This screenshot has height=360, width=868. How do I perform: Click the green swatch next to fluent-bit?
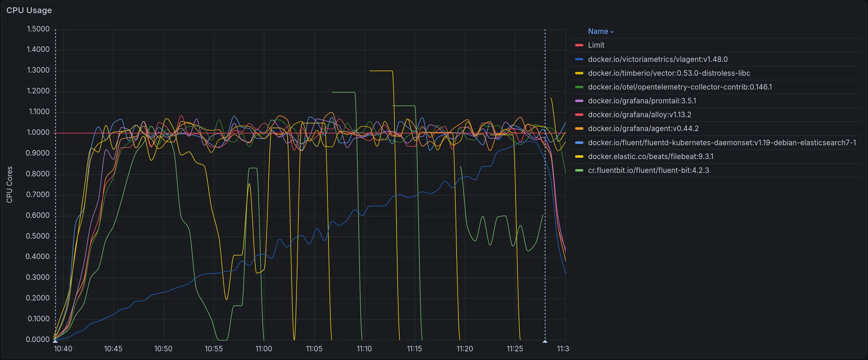click(579, 170)
